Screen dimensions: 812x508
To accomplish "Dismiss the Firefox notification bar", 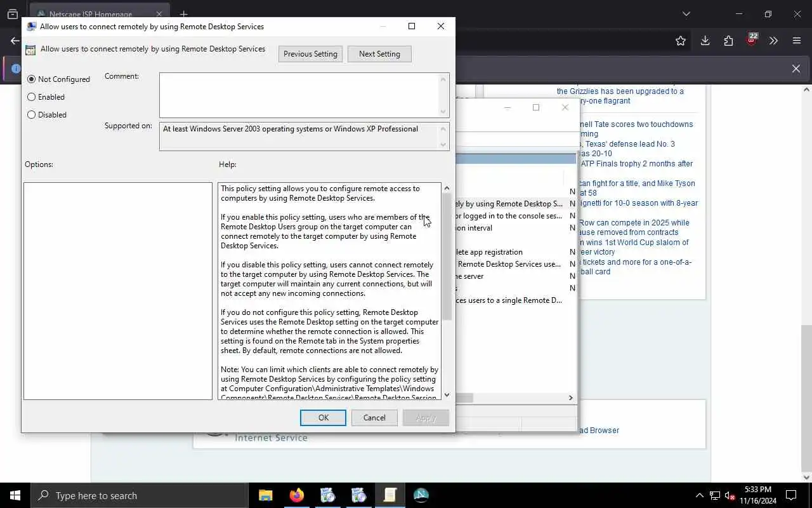I will [x=796, y=69].
